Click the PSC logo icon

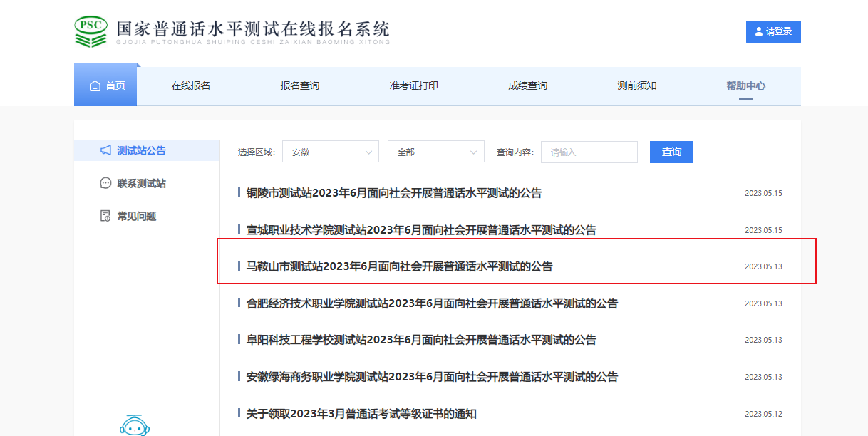(91, 32)
